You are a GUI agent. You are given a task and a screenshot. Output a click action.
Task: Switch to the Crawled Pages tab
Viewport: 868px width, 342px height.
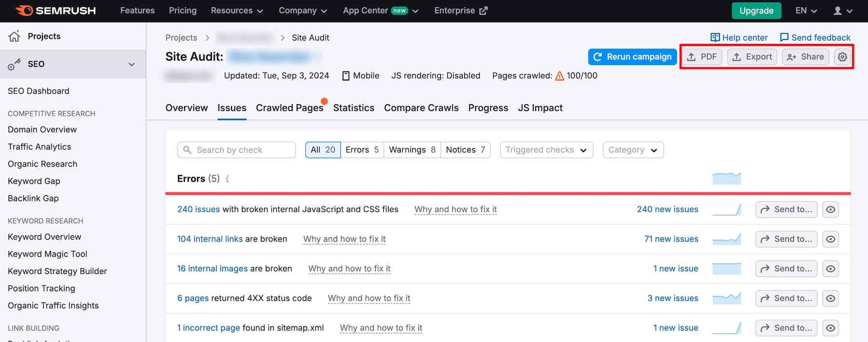click(289, 108)
